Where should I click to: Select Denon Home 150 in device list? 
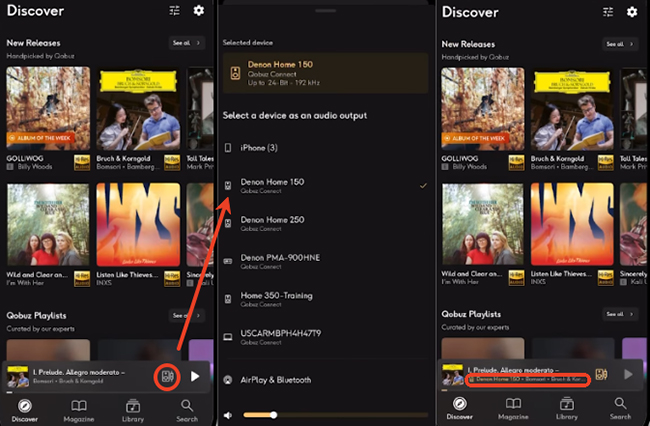pyautogui.click(x=325, y=186)
